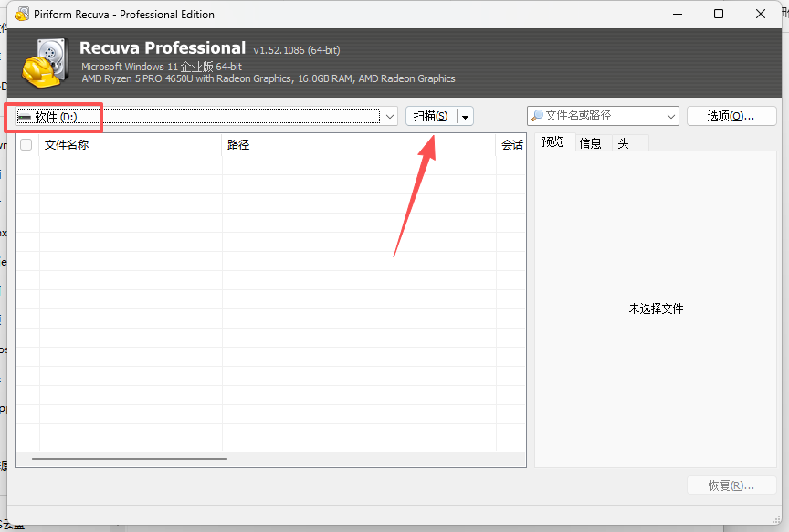Click into the 文件名或路径 search field
789x532 pixels.
click(x=604, y=116)
